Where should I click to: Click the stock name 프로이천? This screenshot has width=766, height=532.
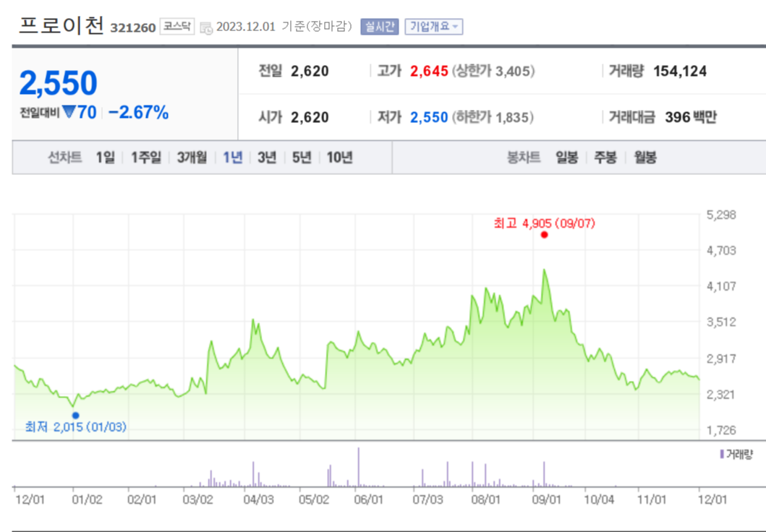pos(61,25)
